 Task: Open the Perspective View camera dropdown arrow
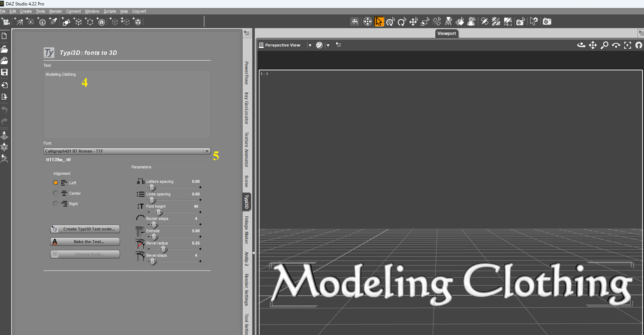tap(310, 45)
